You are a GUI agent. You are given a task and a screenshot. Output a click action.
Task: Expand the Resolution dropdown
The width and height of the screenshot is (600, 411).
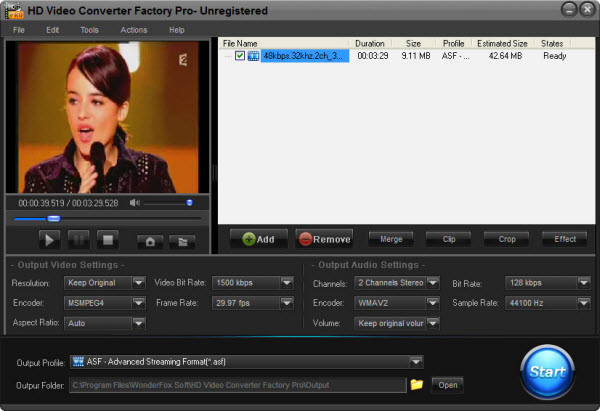(138, 283)
